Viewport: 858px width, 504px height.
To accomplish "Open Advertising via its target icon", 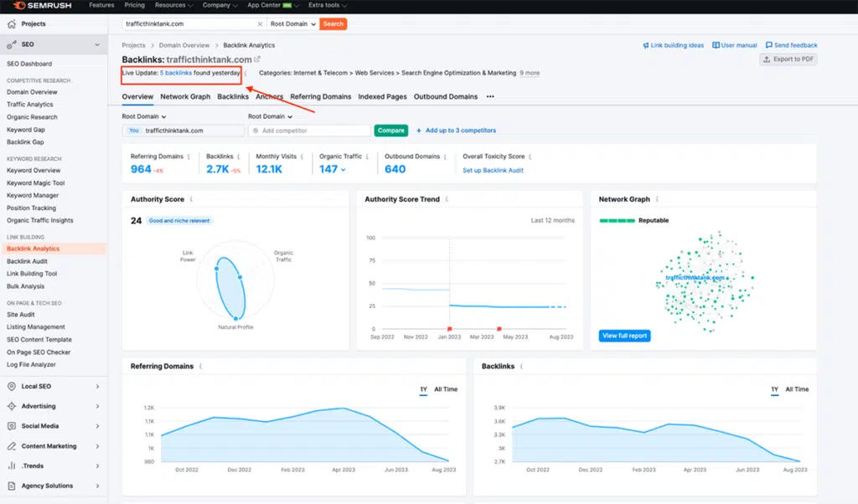I will click(12, 407).
